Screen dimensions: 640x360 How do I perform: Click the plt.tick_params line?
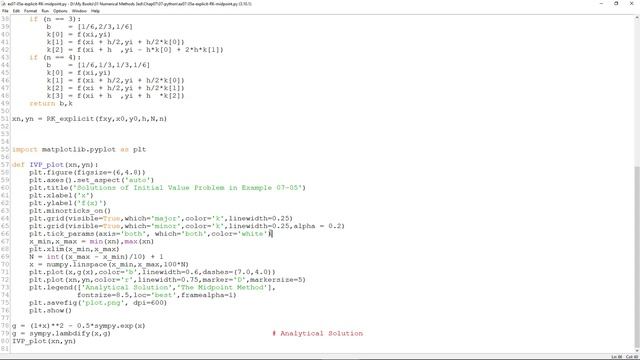pyautogui.click(x=151, y=234)
